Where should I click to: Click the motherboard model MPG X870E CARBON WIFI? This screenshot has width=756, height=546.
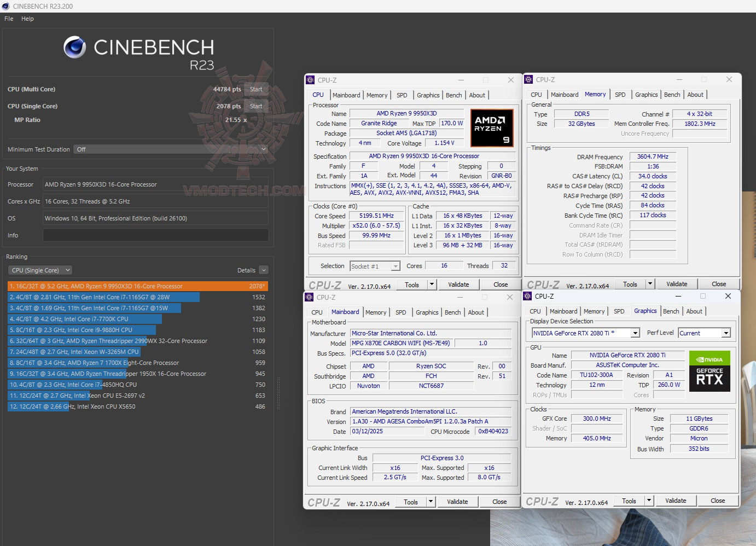[x=401, y=343]
